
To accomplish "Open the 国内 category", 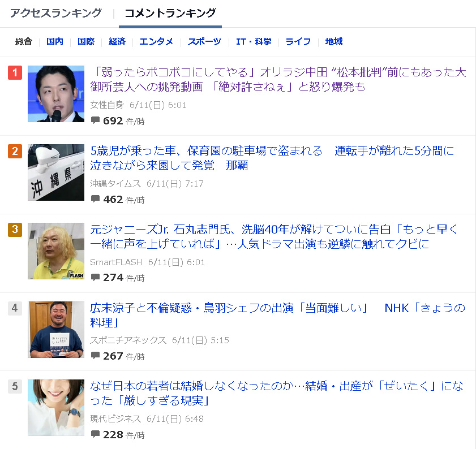I will [55, 41].
